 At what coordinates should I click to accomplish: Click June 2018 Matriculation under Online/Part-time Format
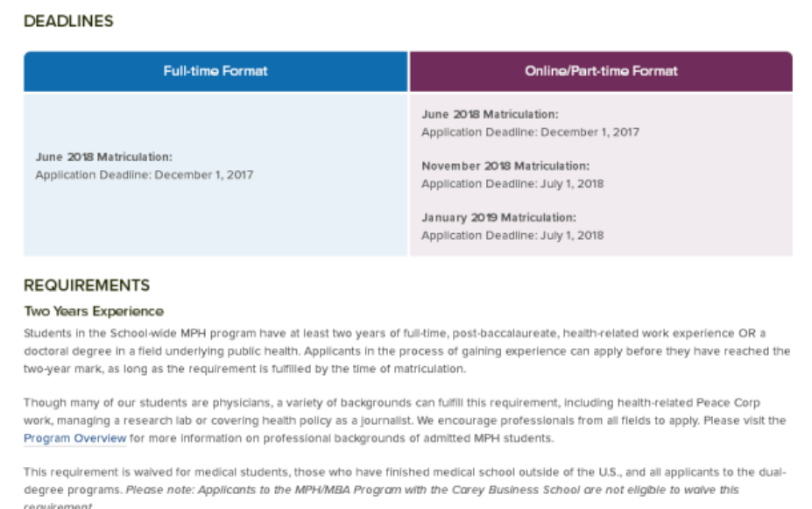click(490, 115)
